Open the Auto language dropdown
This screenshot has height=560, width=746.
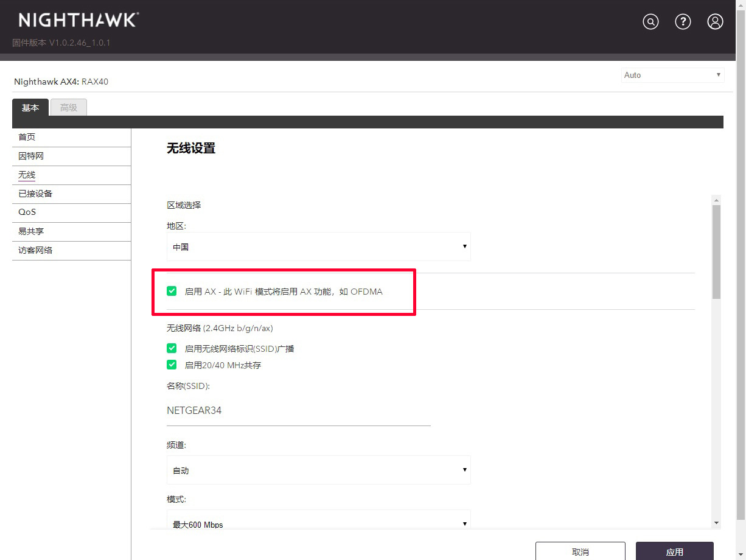pyautogui.click(x=672, y=75)
